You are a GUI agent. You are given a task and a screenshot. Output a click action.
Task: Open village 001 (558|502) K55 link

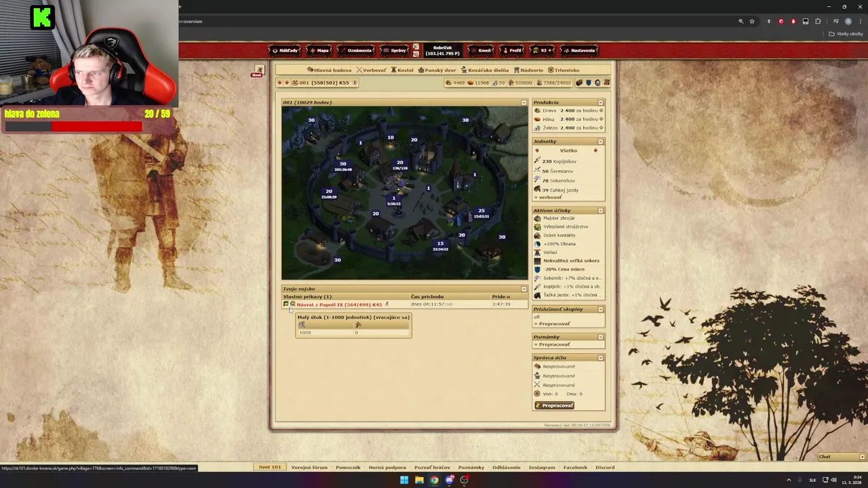tap(324, 83)
